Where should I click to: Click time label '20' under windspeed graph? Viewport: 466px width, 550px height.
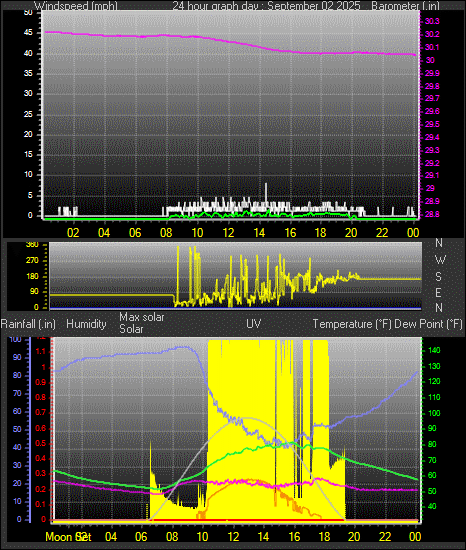click(351, 233)
